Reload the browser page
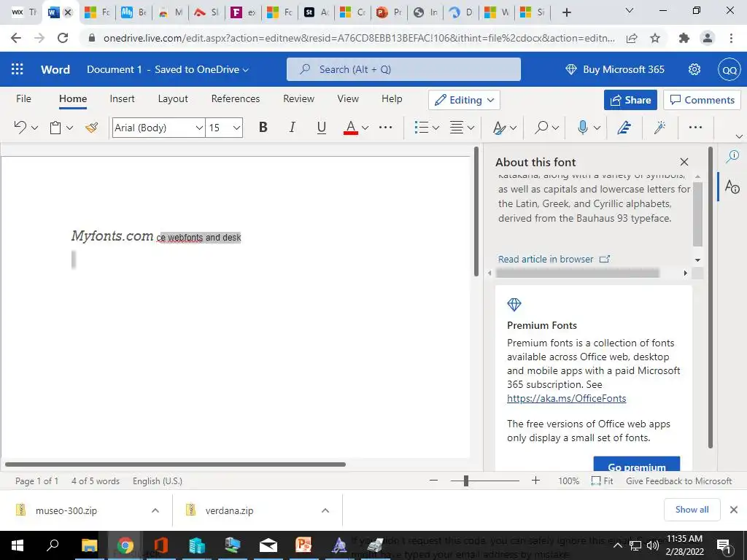 63,38
